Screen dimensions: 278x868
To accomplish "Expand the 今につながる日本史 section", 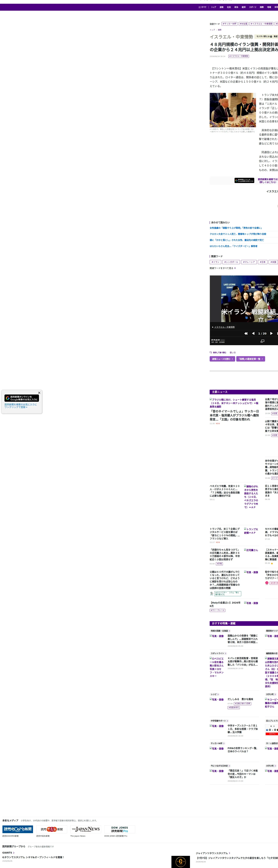I will click(x=221, y=766).
